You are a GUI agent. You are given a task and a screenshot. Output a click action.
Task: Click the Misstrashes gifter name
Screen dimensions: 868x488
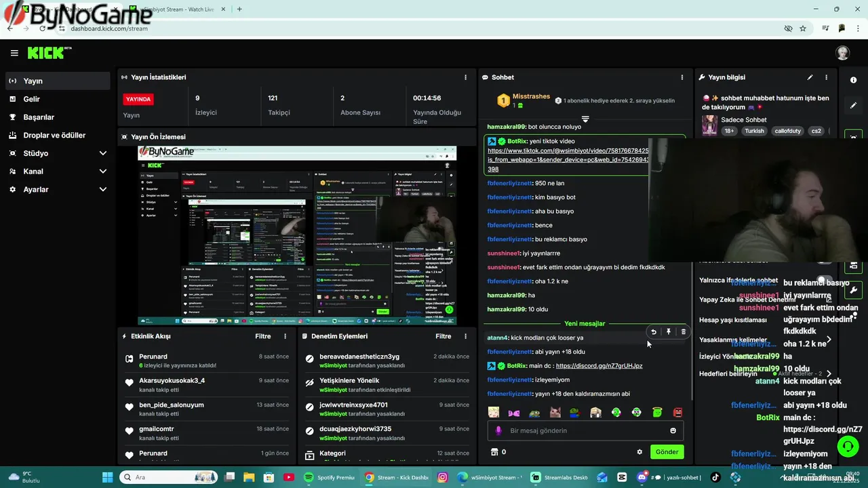coord(531,96)
